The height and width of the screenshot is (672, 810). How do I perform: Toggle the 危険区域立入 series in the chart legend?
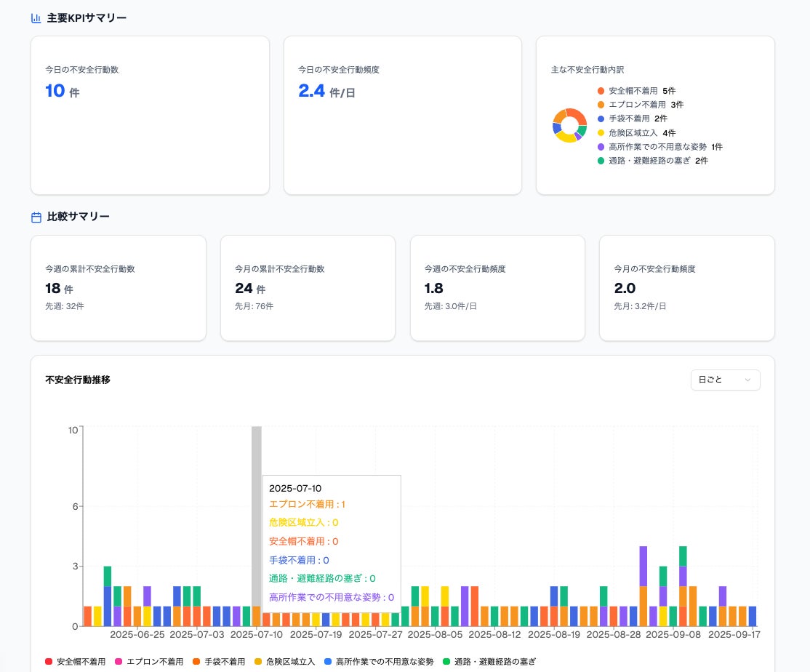[x=290, y=662]
